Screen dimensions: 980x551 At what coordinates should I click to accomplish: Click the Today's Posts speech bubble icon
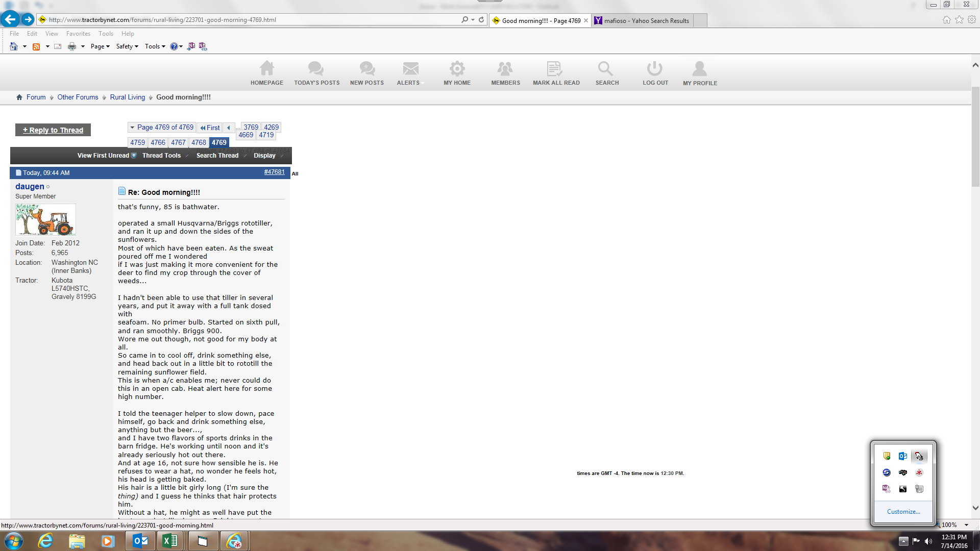[316, 69]
